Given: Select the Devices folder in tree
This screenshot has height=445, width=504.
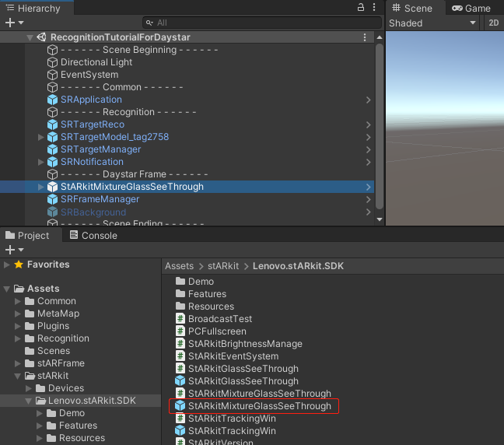Looking at the screenshot, I should point(66,388).
